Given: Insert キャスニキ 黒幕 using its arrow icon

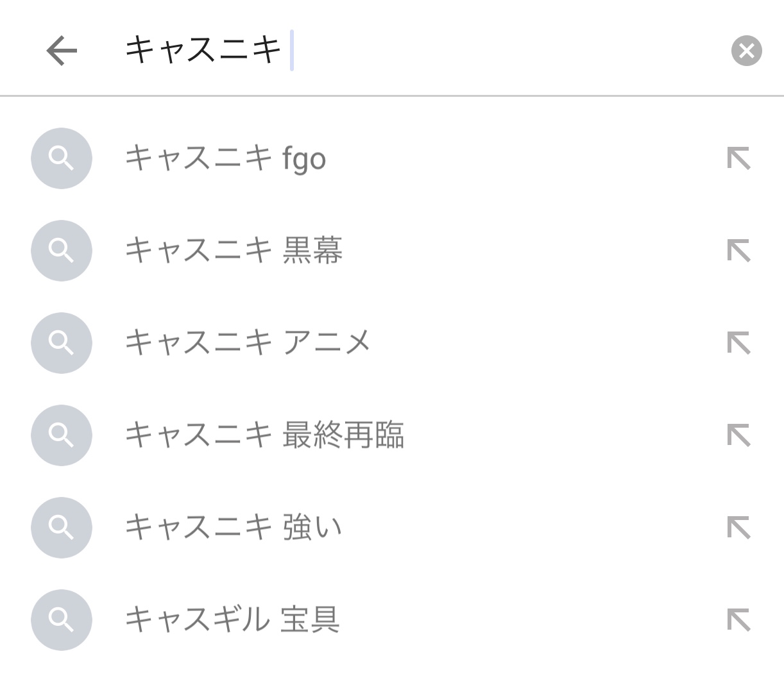Looking at the screenshot, I should [x=738, y=251].
